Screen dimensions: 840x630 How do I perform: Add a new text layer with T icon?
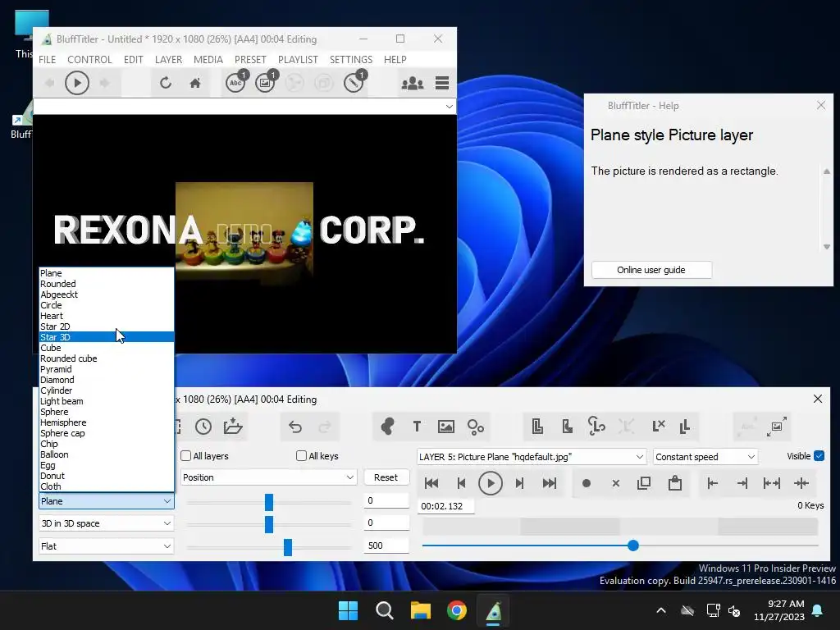[x=417, y=427]
